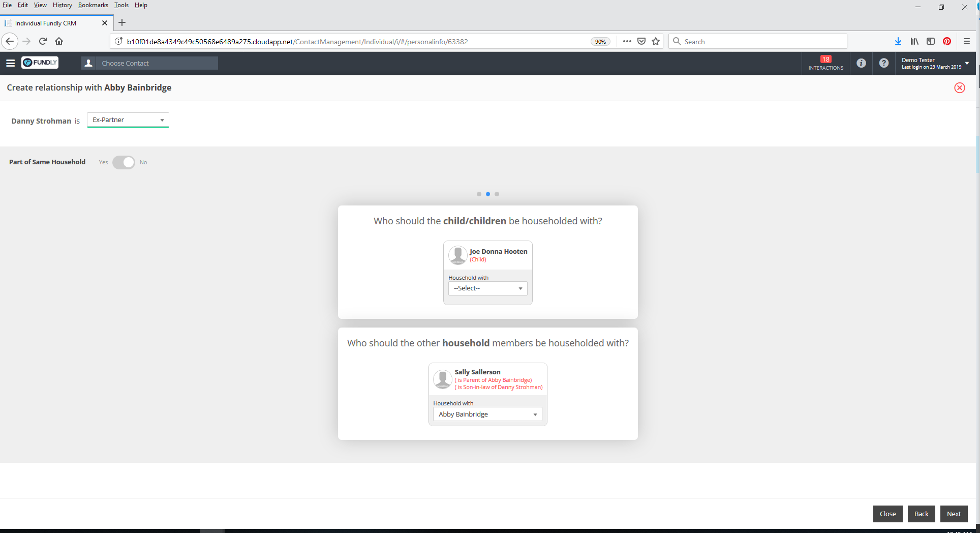Click Joe Donna Hooten avatar
Screen dimensions: 980x533
[x=457, y=255]
